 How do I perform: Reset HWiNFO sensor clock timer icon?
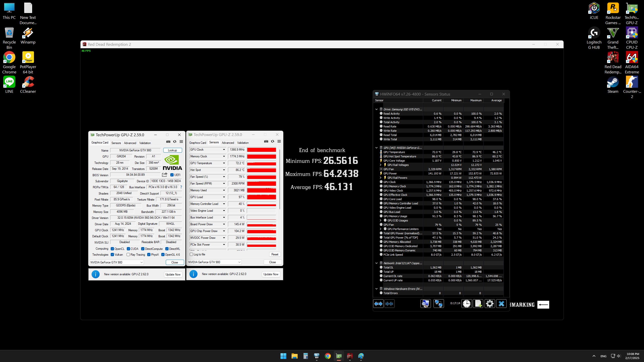click(x=467, y=304)
